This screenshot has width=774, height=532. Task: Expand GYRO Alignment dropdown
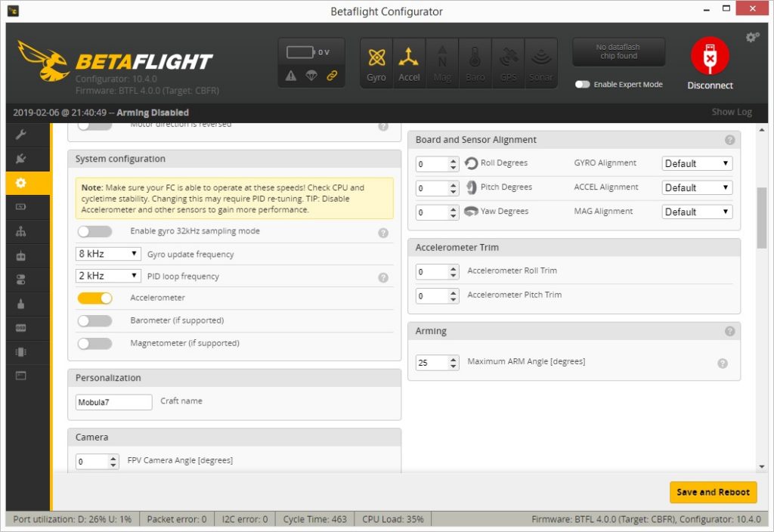point(696,163)
